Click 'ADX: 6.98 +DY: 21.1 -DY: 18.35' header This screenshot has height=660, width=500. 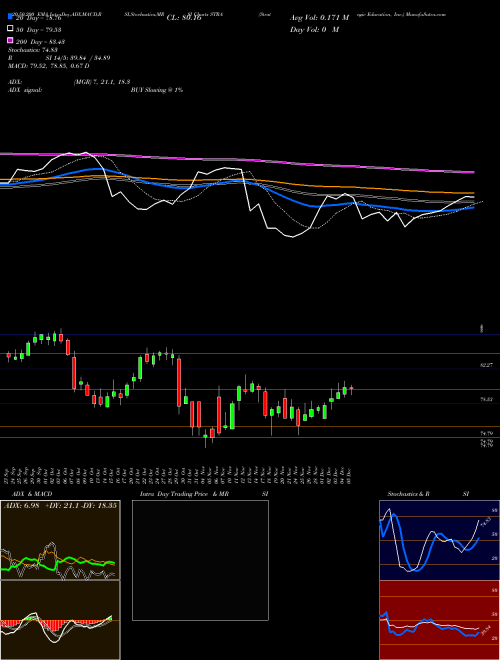pyautogui.click(x=60, y=506)
